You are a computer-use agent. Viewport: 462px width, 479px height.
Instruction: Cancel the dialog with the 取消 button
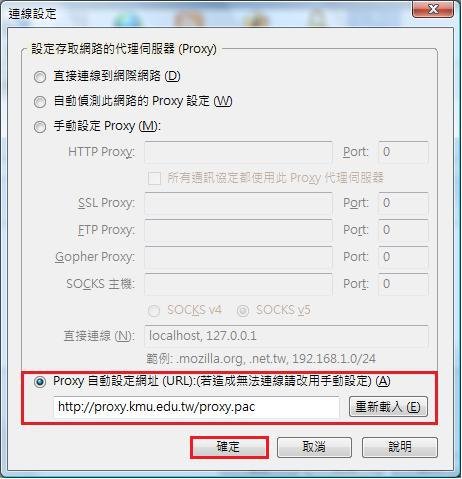pos(314,447)
